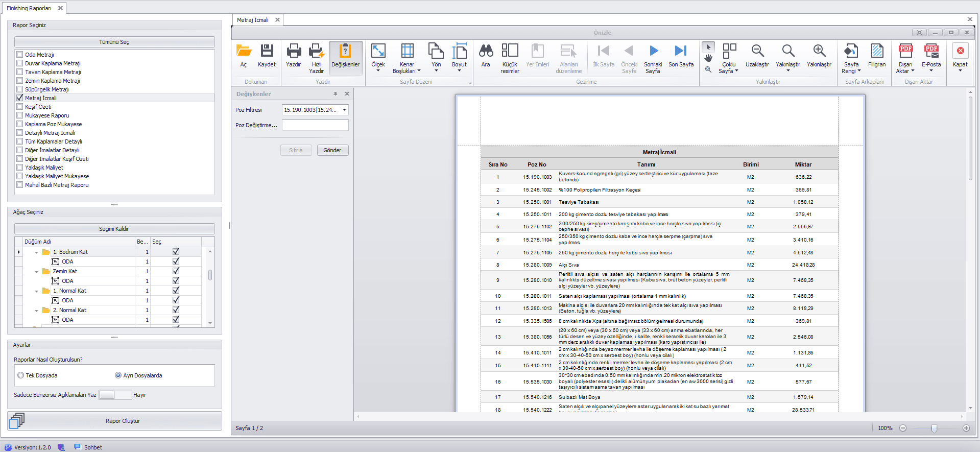Open the Sayfa Rengi dropdown
The height and width of the screenshot is (452, 980).
click(x=851, y=58)
